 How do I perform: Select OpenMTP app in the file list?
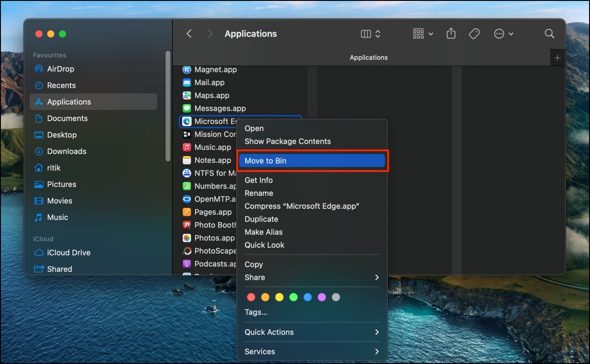click(x=208, y=199)
